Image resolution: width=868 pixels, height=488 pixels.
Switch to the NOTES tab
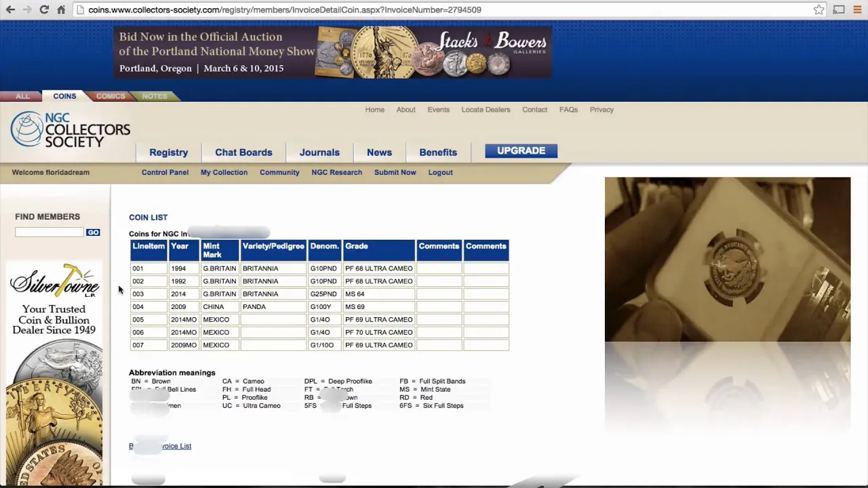[x=155, y=96]
